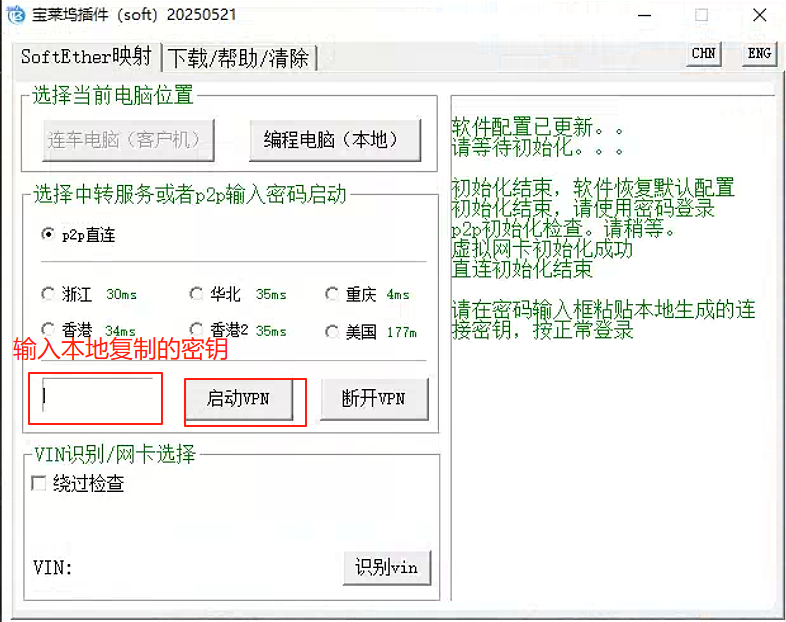Click inside the green status log area

tap(612, 450)
